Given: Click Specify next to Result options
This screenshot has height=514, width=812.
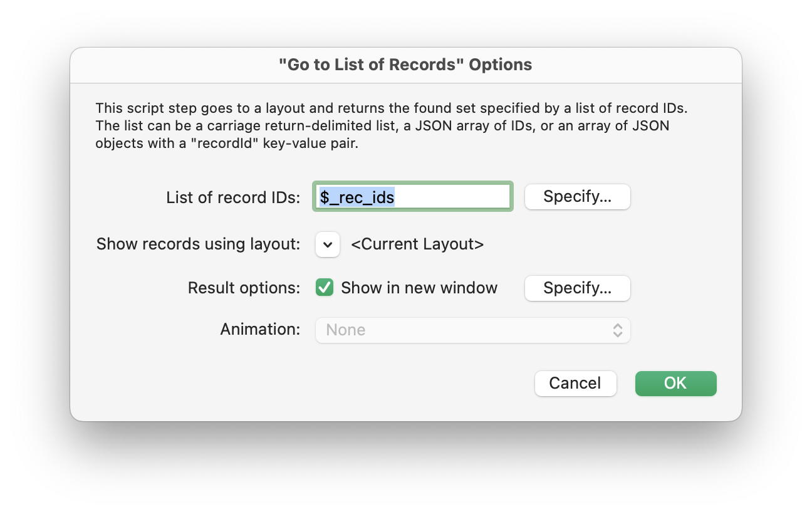Looking at the screenshot, I should (577, 288).
